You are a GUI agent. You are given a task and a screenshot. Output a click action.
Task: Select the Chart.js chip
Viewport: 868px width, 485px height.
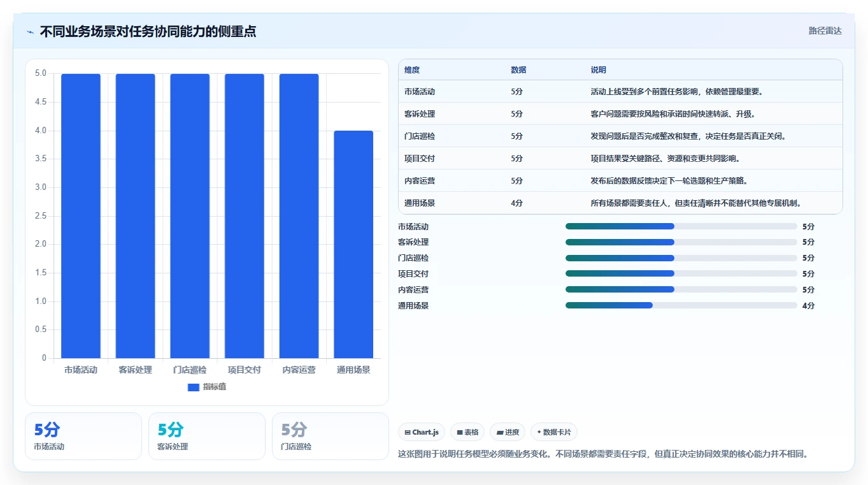[x=422, y=432]
